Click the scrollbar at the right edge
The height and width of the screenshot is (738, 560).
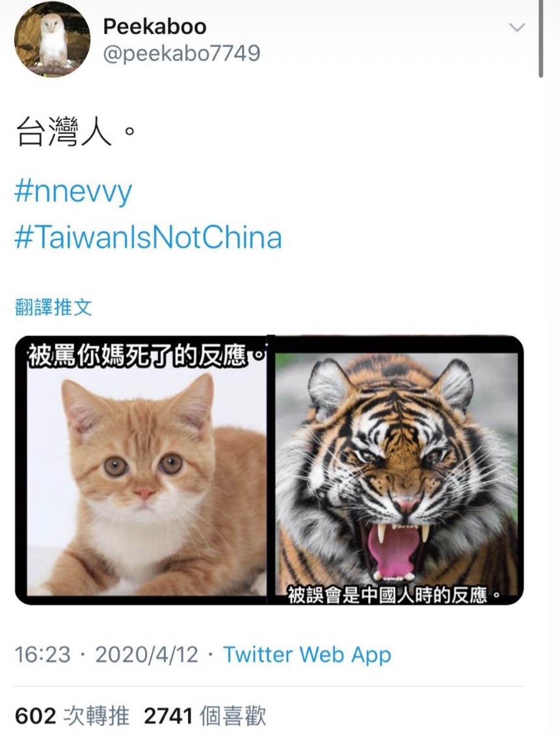pos(541,38)
